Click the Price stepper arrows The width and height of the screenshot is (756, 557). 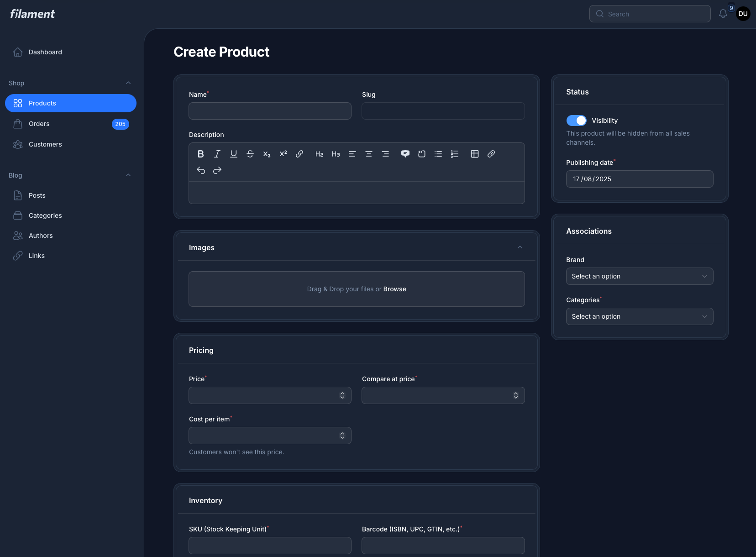pos(342,395)
